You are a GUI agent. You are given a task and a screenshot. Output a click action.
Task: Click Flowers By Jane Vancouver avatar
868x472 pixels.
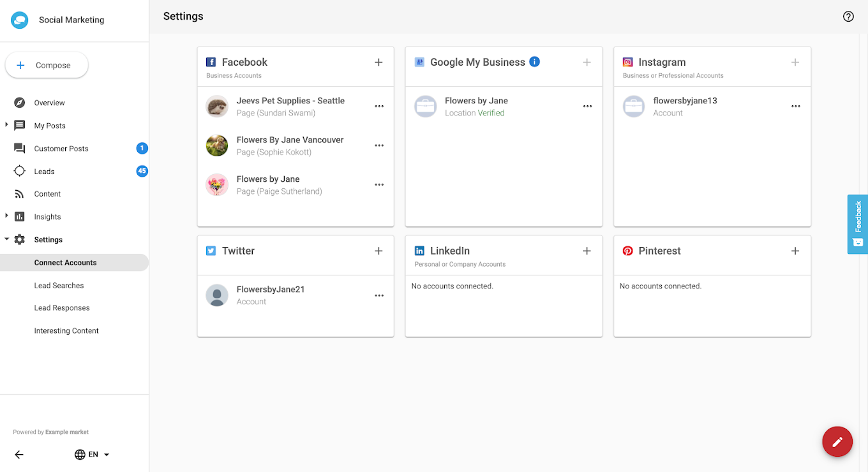pos(217,145)
